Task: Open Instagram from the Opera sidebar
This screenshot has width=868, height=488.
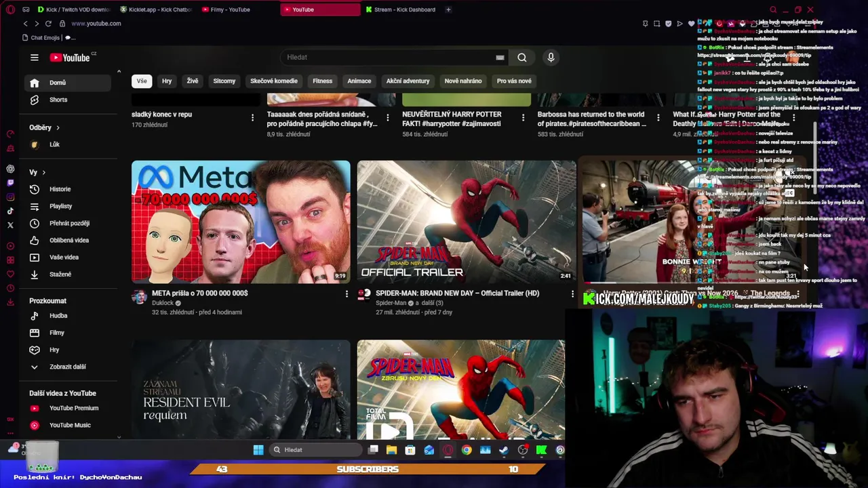Action: point(10,197)
